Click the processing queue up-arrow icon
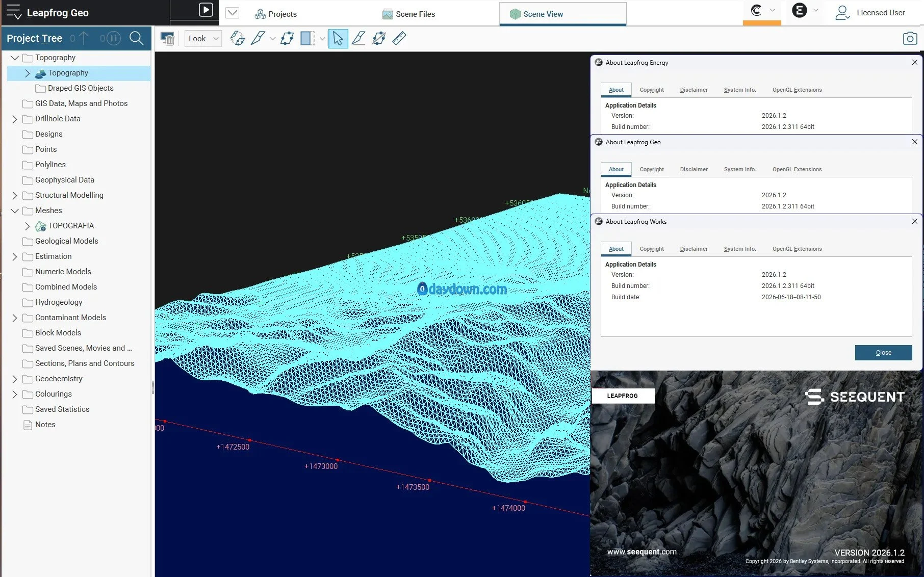The width and height of the screenshot is (924, 577). click(x=84, y=38)
